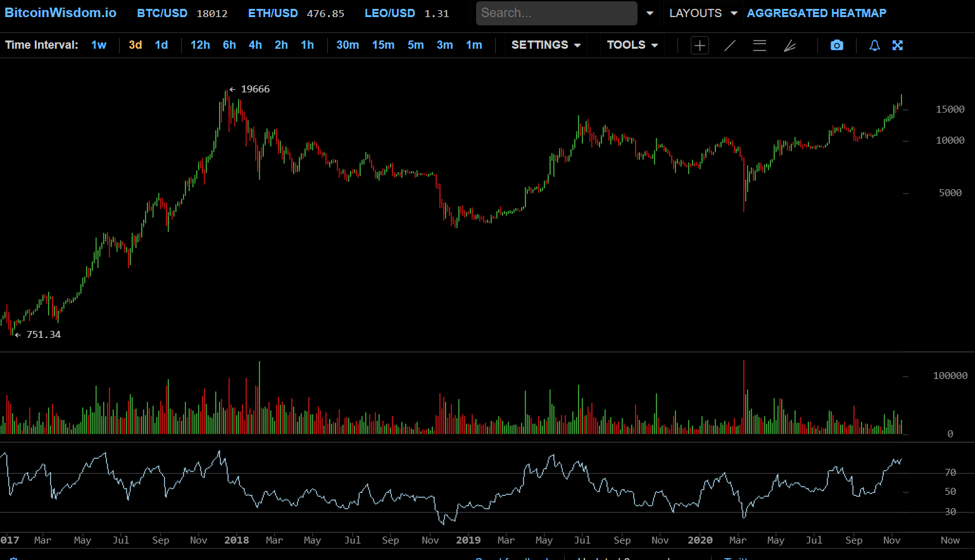Click the LEO/USD price value 1.31
Viewport: 975px width, 560px height.
point(437,14)
